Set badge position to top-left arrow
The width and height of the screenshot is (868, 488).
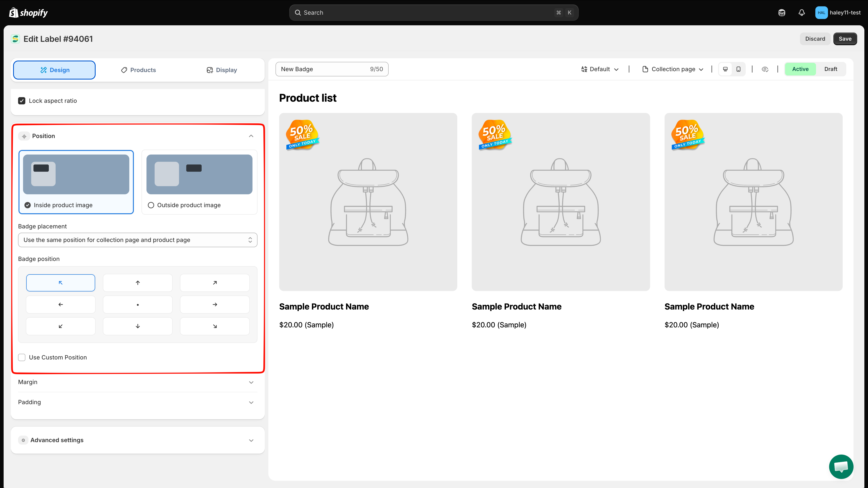tap(61, 283)
